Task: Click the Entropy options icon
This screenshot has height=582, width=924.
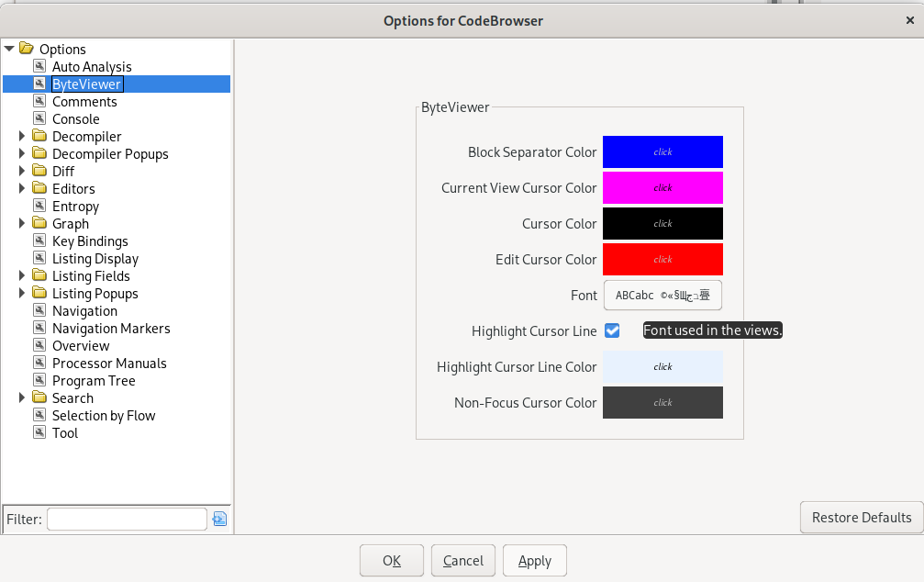Action: coord(39,206)
